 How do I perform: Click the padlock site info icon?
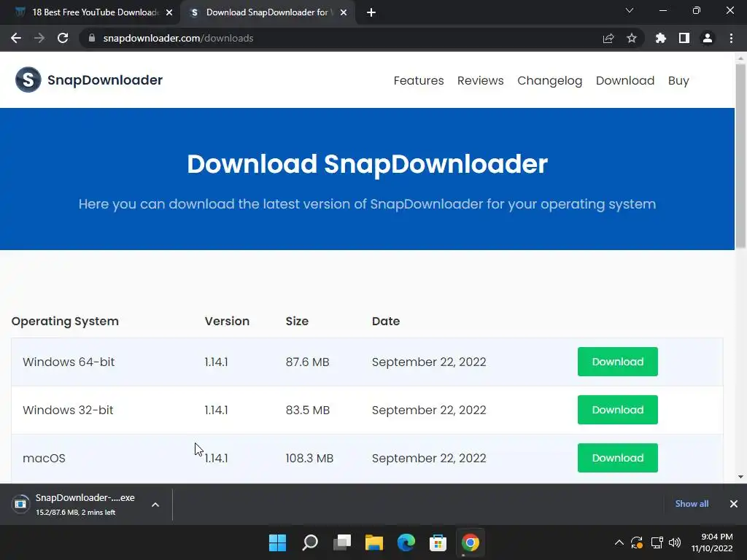(x=92, y=38)
